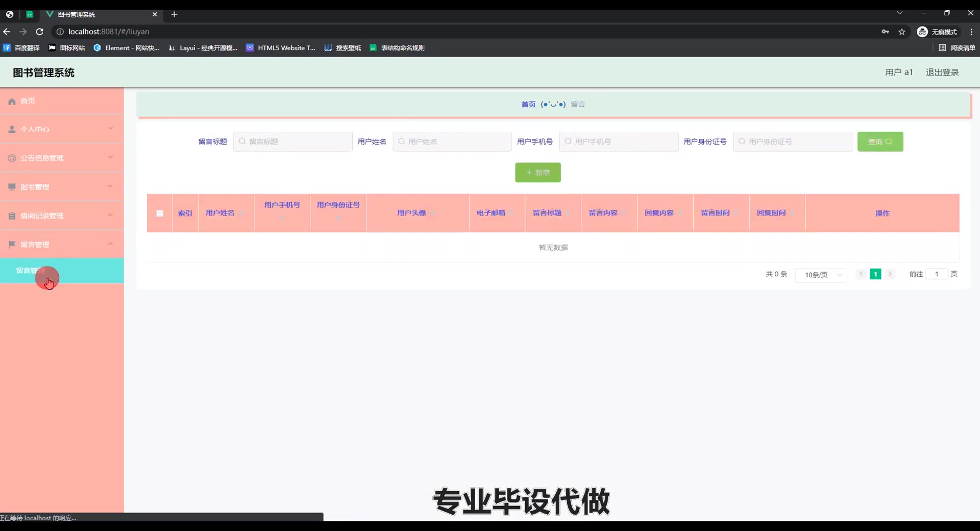Open the 10条/页 page size dropdown

[x=820, y=275]
